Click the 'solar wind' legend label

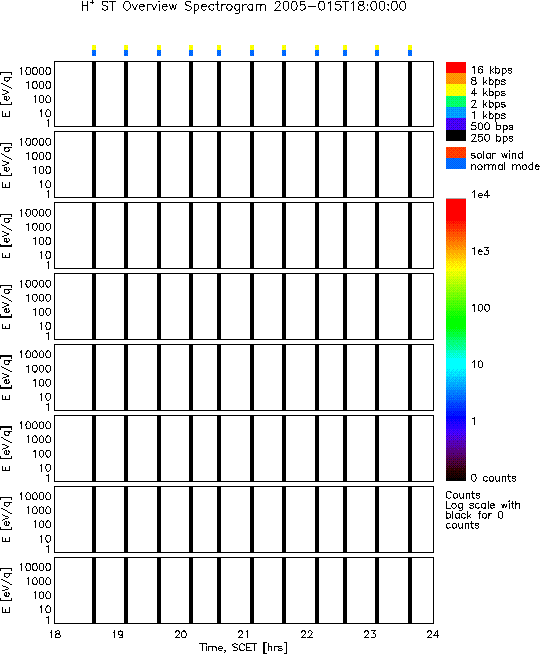[x=497, y=155]
